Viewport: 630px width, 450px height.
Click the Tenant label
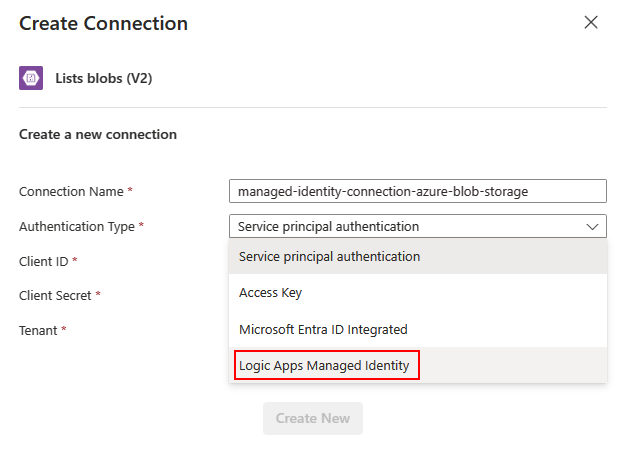pyautogui.click(x=39, y=330)
